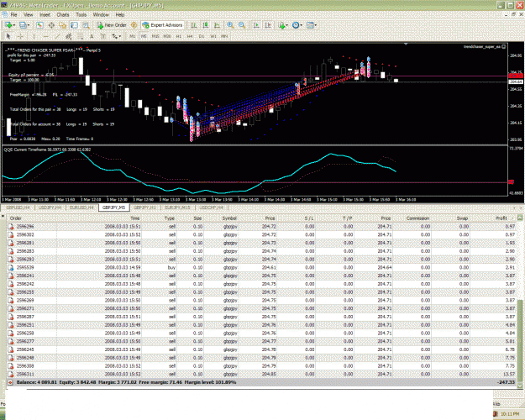The image size is (525, 420).
Task: Open the chart templates dropdown
Action: point(312,25)
